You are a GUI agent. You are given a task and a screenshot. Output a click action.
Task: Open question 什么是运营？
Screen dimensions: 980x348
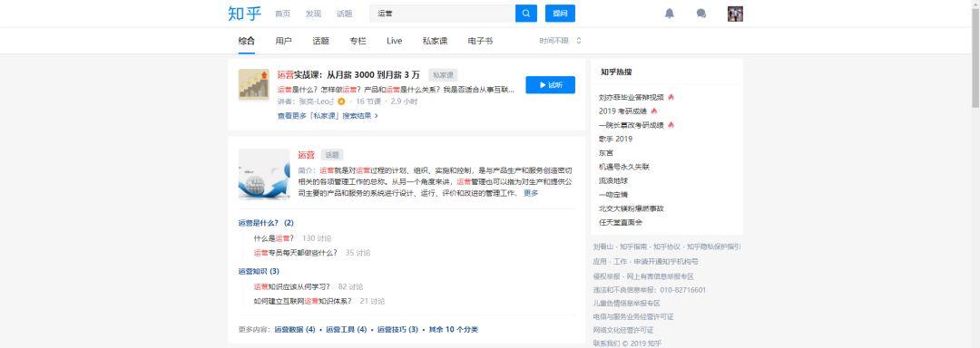274,238
